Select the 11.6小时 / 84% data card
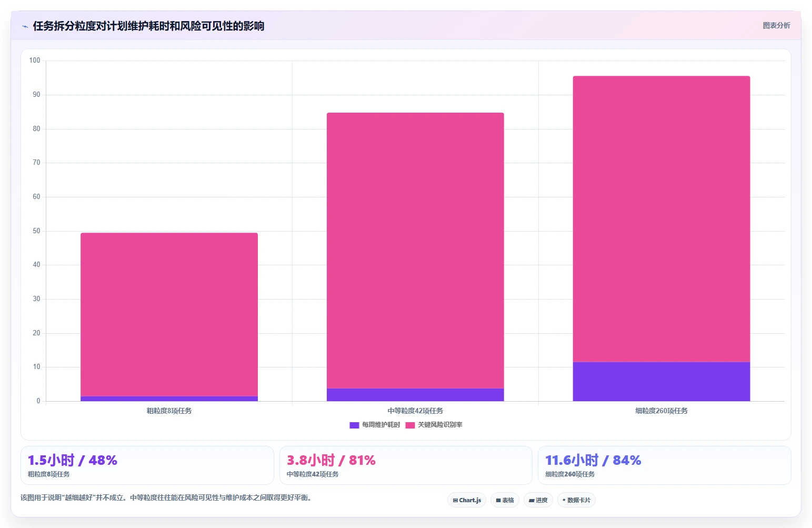 pyautogui.click(x=665, y=465)
